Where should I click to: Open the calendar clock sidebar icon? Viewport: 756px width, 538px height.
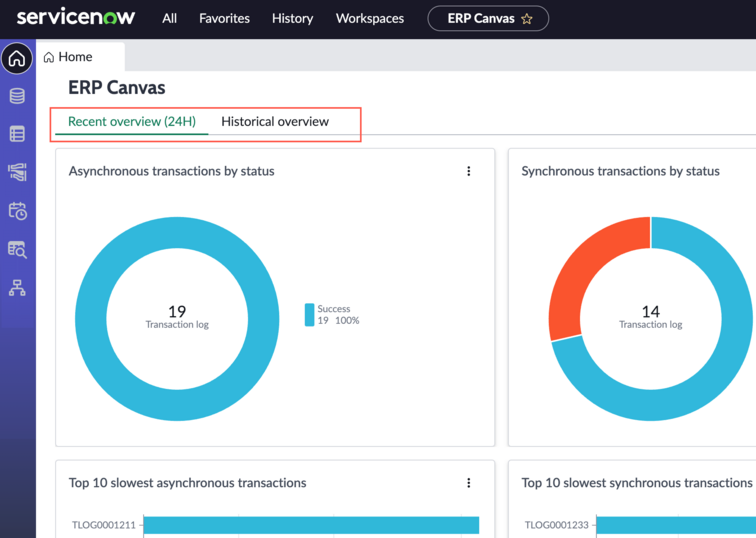point(17,211)
